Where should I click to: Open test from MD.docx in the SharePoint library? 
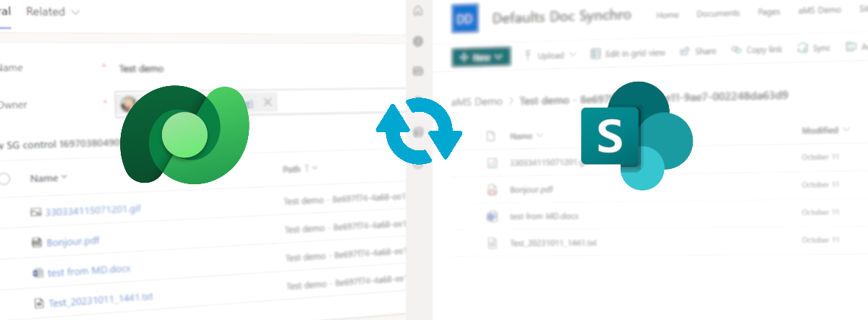[544, 216]
